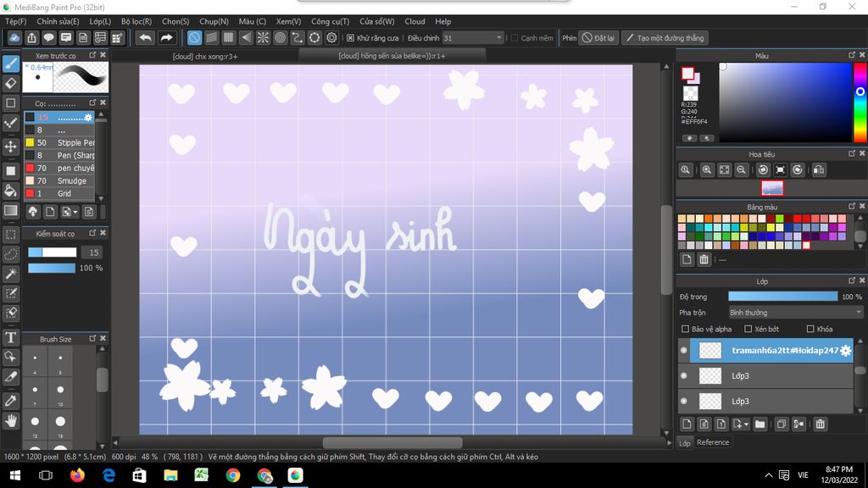Create a new layer in Lớp panel
Screen dimensions: 868x488
pyautogui.click(x=687, y=424)
